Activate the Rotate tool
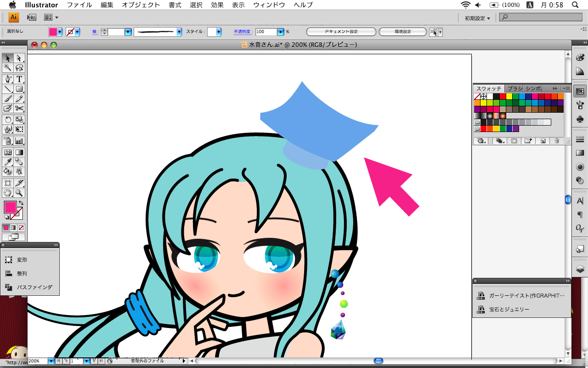The width and height of the screenshot is (588, 368). click(8, 120)
